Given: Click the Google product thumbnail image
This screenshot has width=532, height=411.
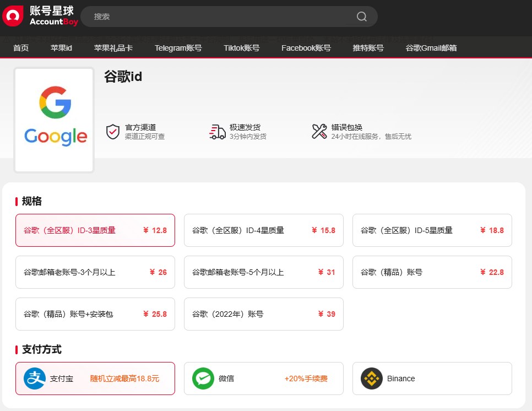Looking at the screenshot, I should (55, 120).
